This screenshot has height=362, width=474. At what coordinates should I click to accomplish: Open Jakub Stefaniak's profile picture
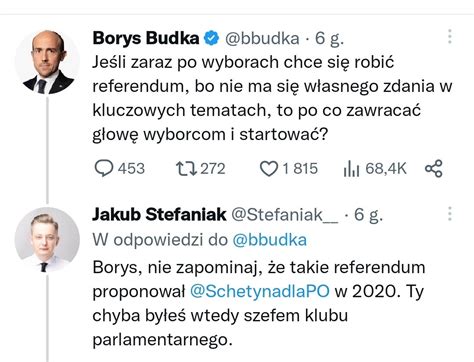[47, 240]
